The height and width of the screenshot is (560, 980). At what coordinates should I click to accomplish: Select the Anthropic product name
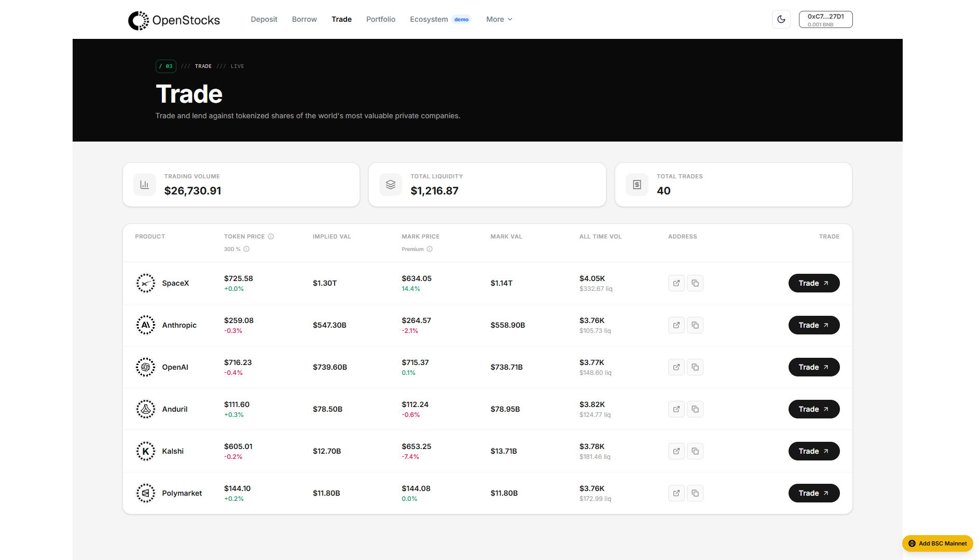[x=180, y=325]
